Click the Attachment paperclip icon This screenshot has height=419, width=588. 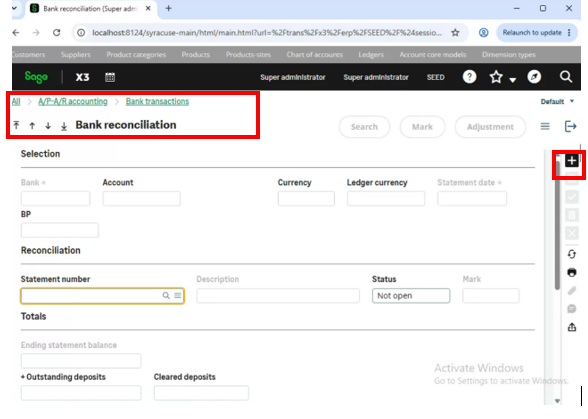(x=572, y=290)
